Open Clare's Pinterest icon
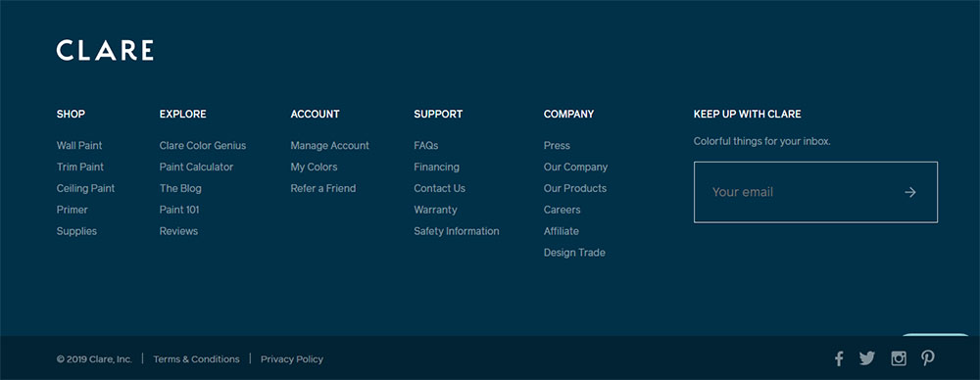Screen dimensions: 980x380 pyautogui.click(x=928, y=358)
